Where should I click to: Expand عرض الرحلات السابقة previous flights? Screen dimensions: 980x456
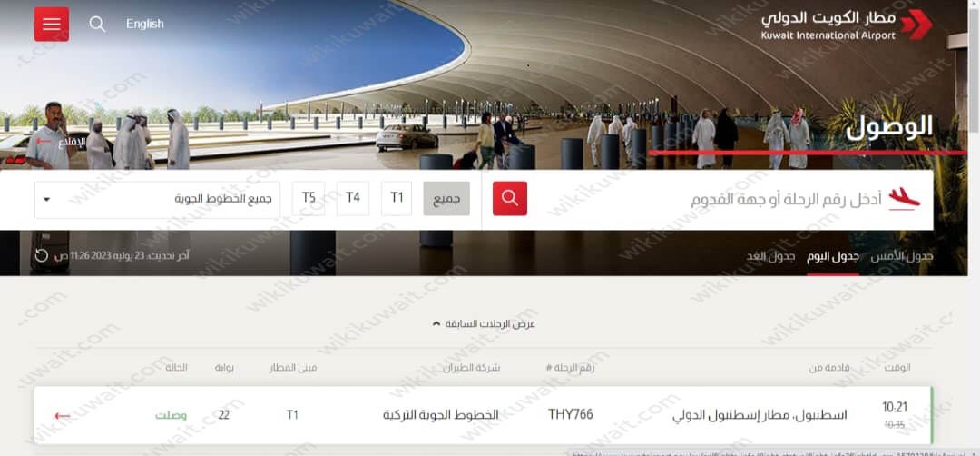point(484,323)
